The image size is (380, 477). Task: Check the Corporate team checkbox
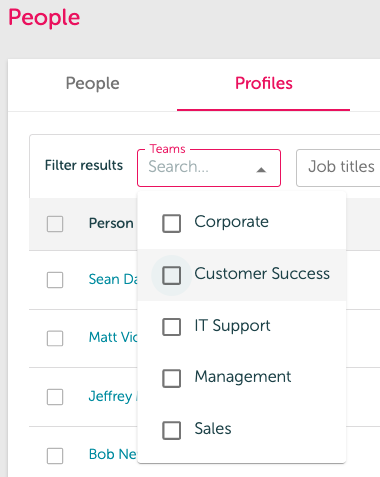[x=172, y=223]
